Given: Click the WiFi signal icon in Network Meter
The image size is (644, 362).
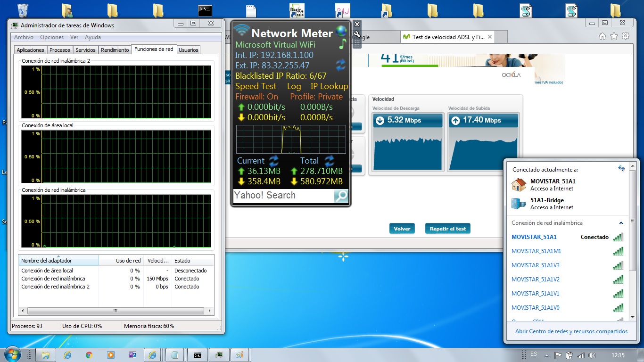Looking at the screenshot, I should point(242,31).
